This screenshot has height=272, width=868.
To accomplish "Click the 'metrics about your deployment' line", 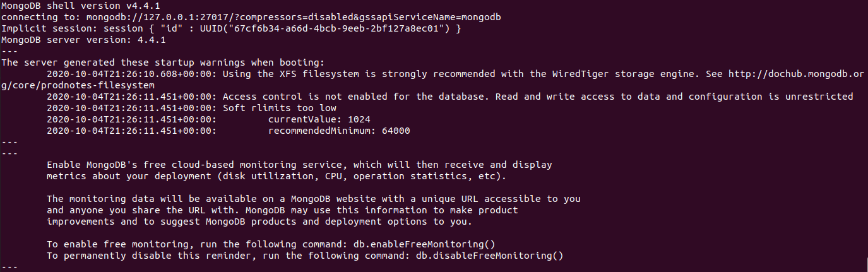I will coord(276,176).
